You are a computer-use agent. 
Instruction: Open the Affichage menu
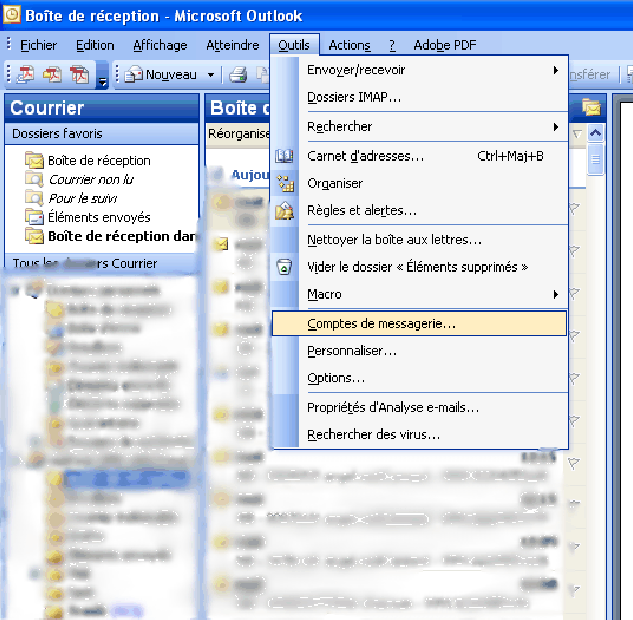(x=160, y=45)
